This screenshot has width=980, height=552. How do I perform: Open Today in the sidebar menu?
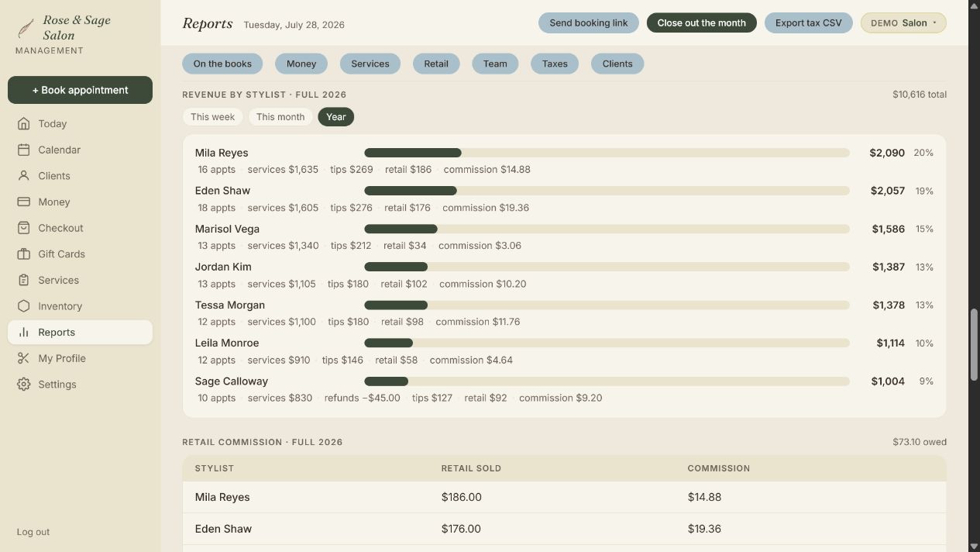pyautogui.click(x=80, y=123)
